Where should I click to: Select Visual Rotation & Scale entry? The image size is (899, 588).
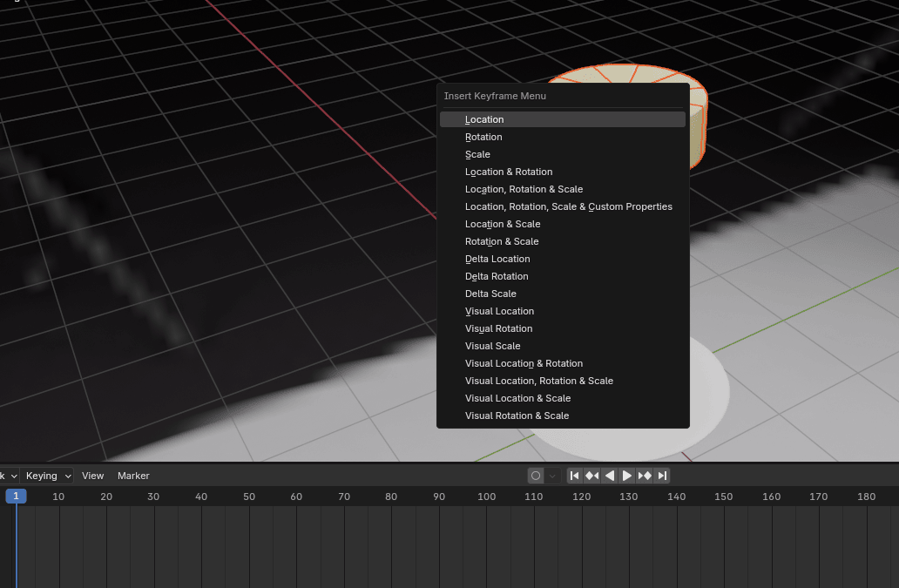[x=517, y=416]
